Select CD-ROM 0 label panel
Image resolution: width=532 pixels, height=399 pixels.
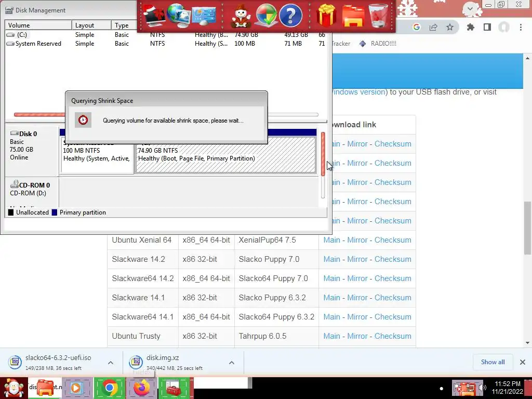tap(32, 192)
